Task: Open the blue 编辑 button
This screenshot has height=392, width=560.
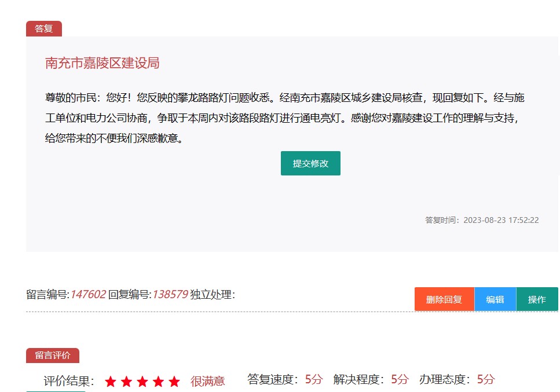Action: click(495, 299)
